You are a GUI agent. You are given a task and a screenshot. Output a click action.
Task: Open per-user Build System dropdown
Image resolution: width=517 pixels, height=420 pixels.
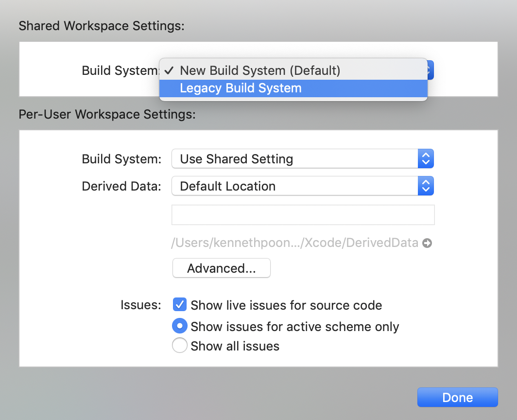pos(302,158)
